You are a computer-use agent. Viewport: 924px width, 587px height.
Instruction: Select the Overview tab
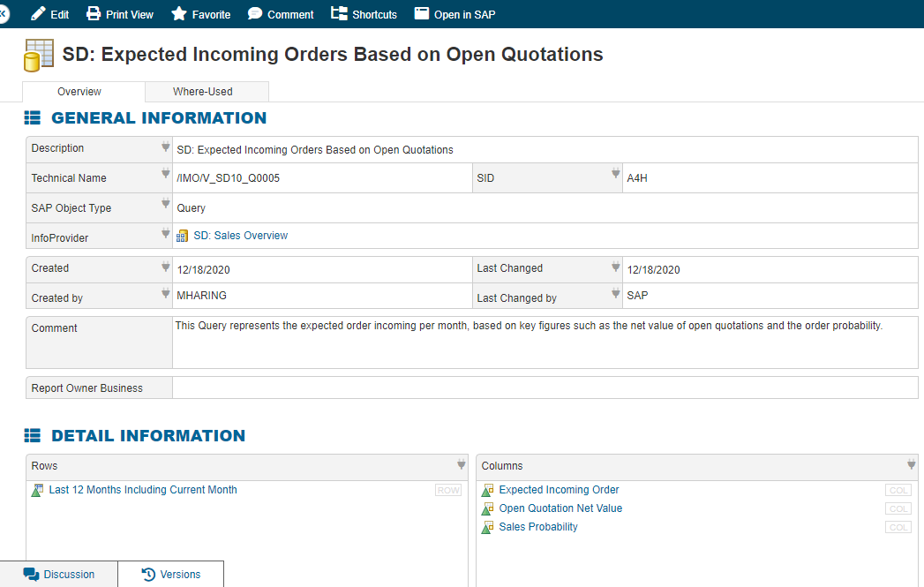(79, 92)
